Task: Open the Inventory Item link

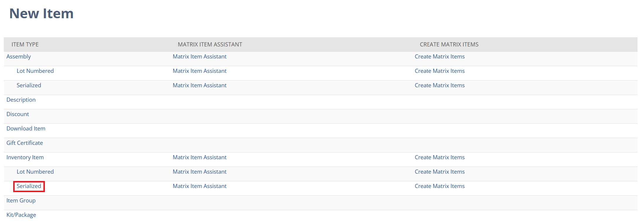Action: tap(25, 157)
